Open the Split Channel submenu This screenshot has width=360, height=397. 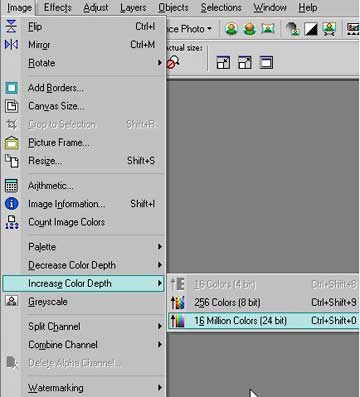click(95, 326)
